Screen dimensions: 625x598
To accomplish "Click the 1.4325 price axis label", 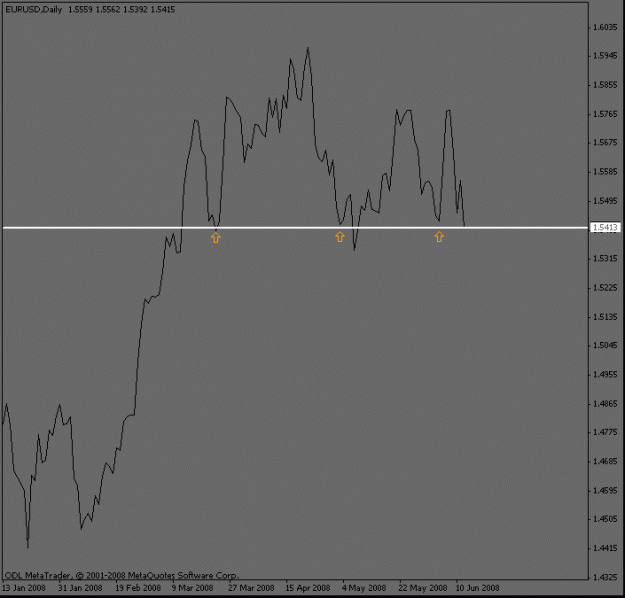I will [605, 576].
